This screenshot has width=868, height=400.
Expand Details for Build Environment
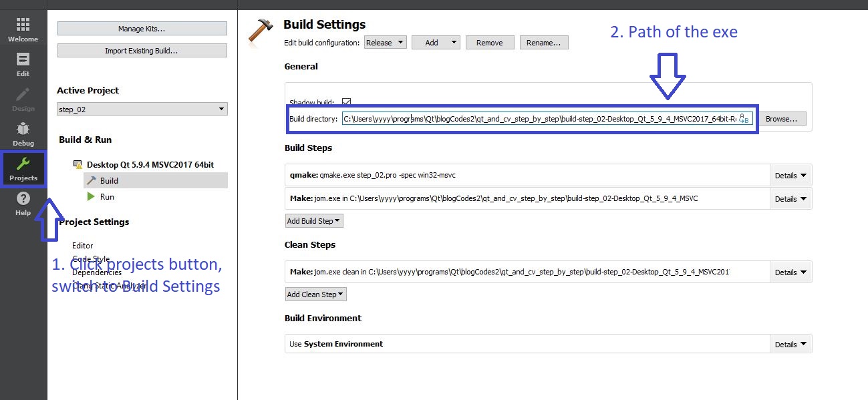(790, 345)
